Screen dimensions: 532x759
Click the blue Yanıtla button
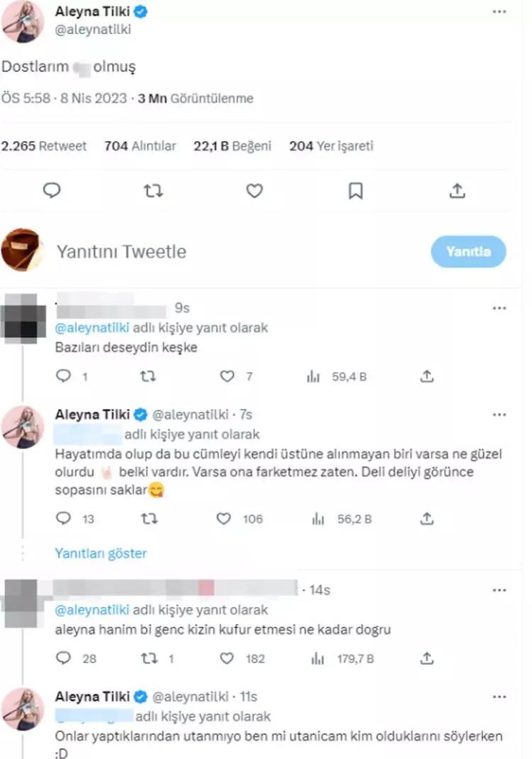pyautogui.click(x=469, y=251)
